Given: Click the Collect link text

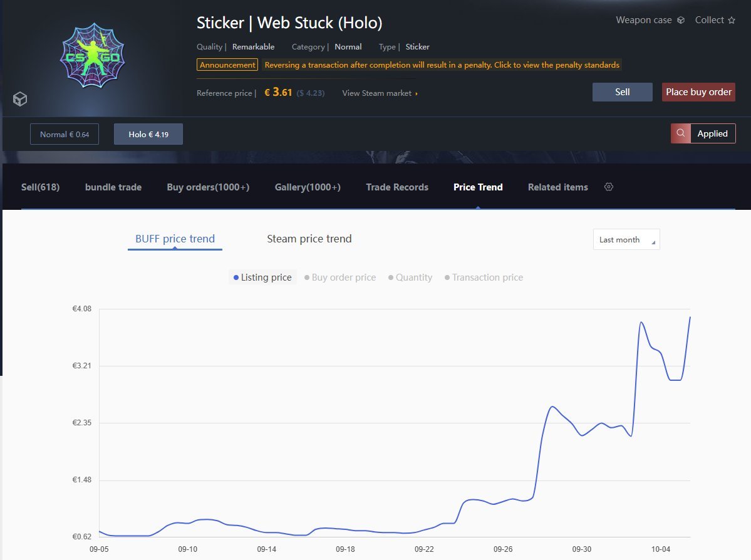Looking at the screenshot, I should [709, 20].
